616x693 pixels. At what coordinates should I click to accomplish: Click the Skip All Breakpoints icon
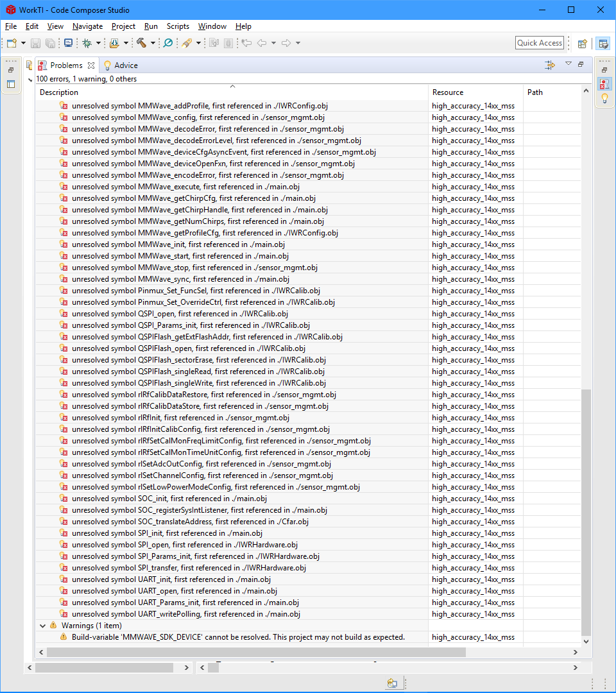point(168,43)
